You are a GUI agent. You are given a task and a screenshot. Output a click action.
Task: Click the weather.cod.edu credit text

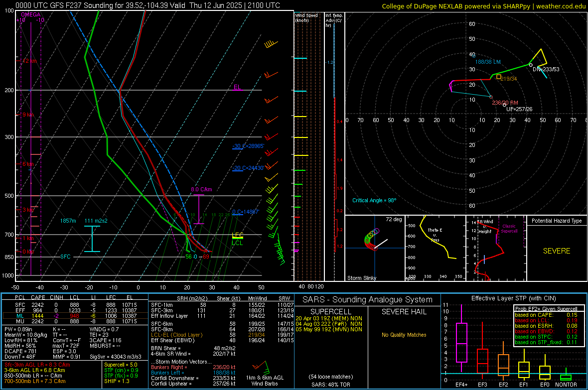(x=561, y=6)
